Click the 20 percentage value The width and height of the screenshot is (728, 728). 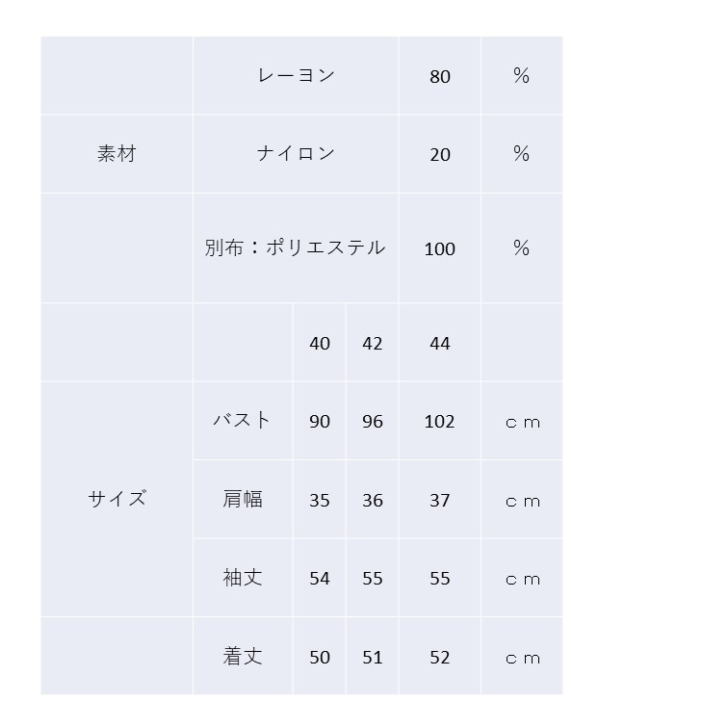tap(440, 155)
